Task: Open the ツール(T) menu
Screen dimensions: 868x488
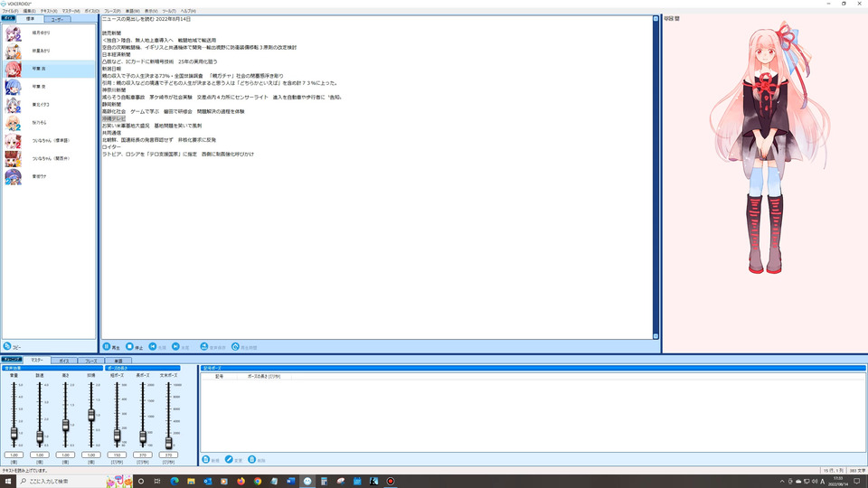Action: coord(169,11)
